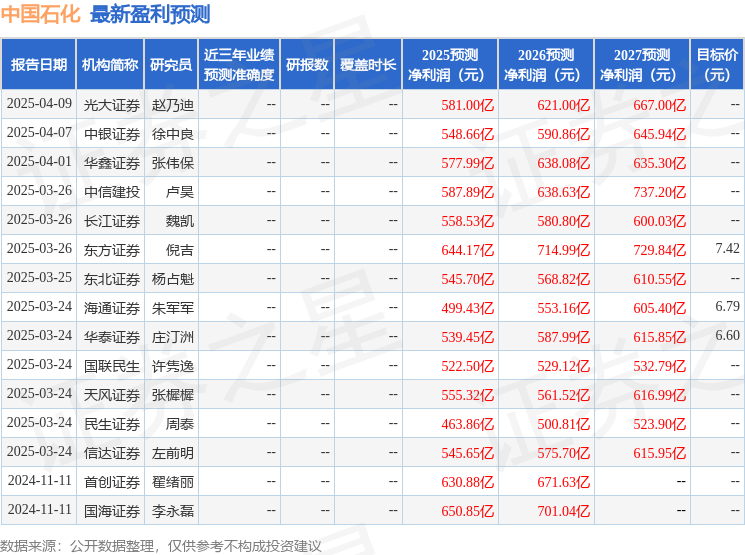The height and width of the screenshot is (555, 745).
Task: Click researcher 庄汀洲
Action: (172, 337)
